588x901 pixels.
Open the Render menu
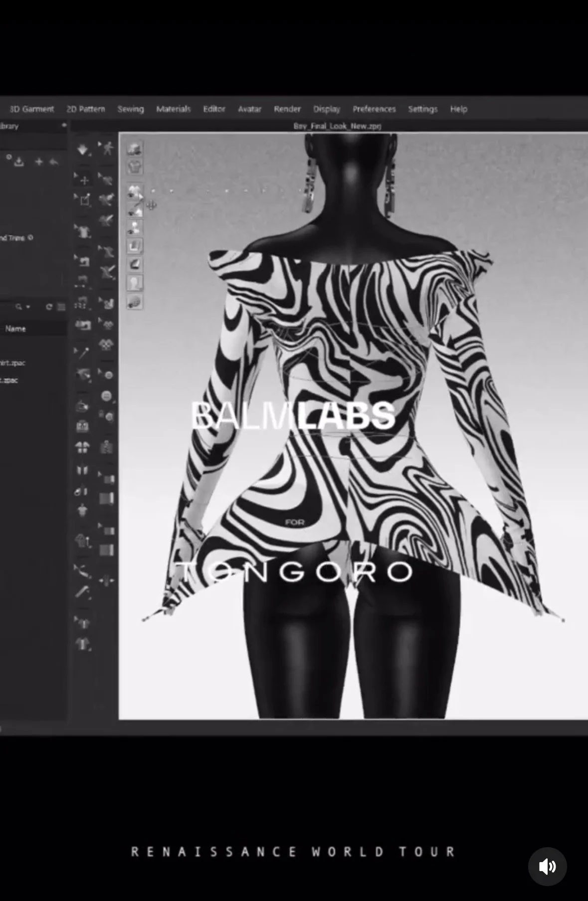(x=287, y=109)
